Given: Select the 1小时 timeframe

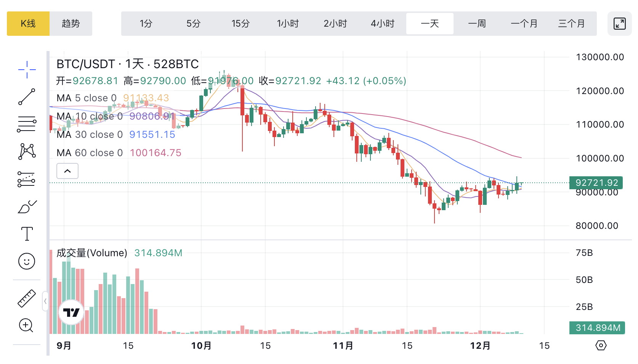Looking at the screenshot, I should tap(288, 24).
